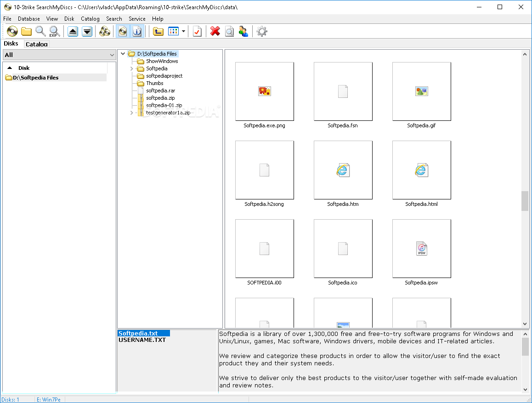This screenshot has width=532, height=403.
Task: Select the SOFTPEDIA.i00 thumbnail
Action: click(264, 249)
